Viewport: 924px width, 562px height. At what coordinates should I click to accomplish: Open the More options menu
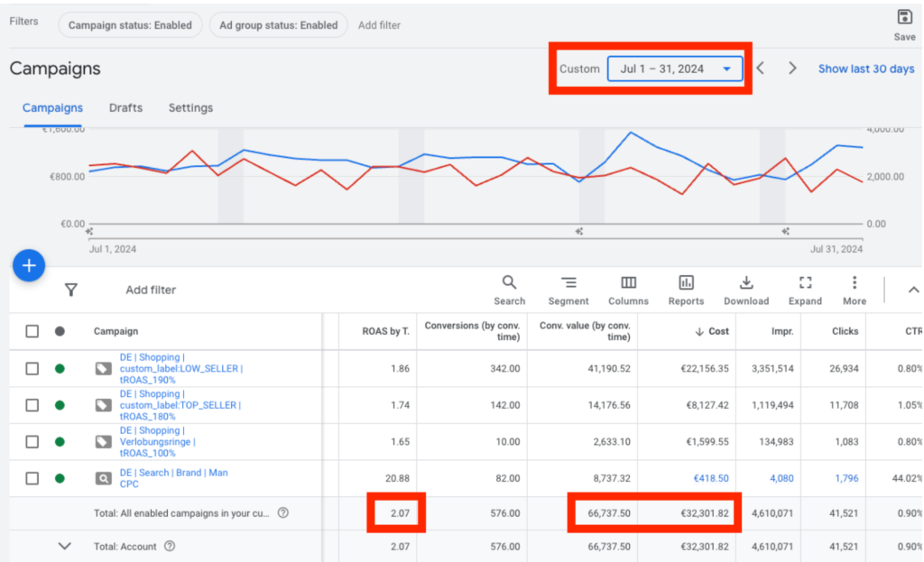pyautogui.click(x=854, y=283)
